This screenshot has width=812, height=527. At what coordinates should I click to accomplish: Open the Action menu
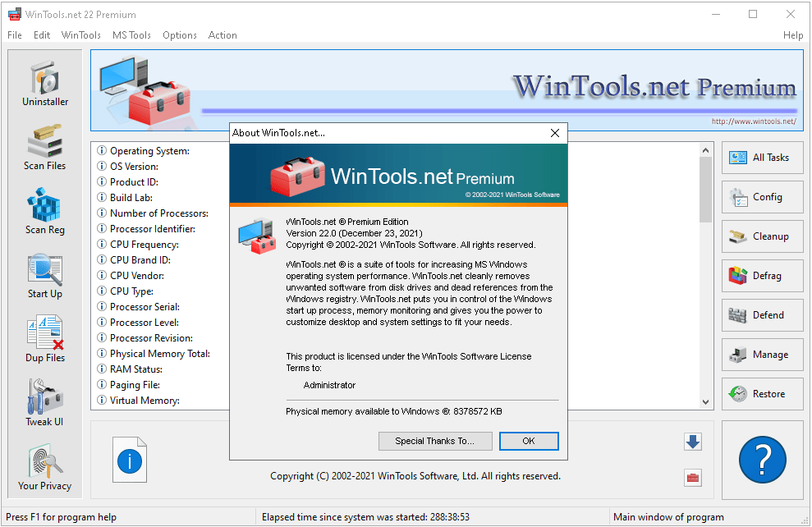222,35
